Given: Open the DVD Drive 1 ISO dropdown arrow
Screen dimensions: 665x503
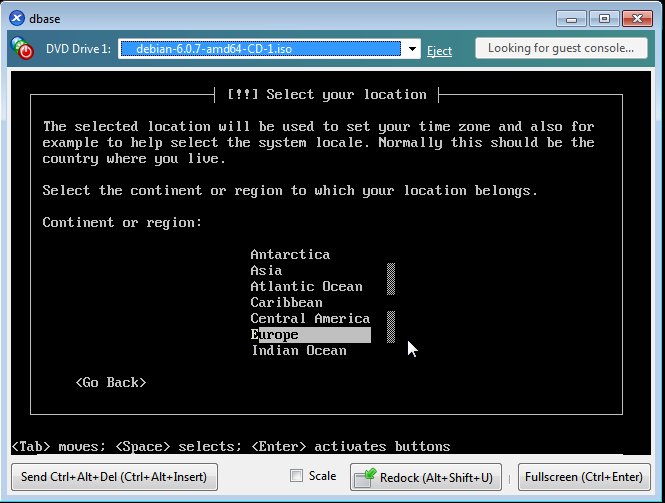Looking at the screenshot, I should point(412,49).
